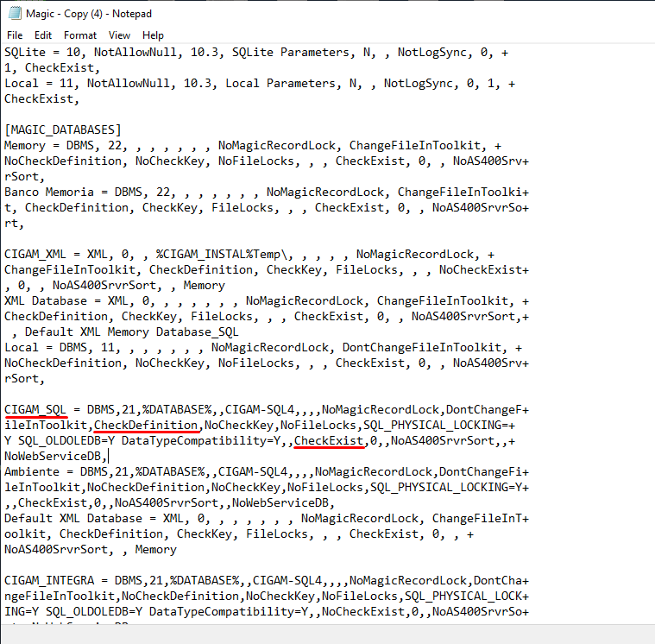Click CIGAM-SQL4 in the CIGAM_SQL line
Viewport: 655px width, 644px height.
click(x=260, y=409)
